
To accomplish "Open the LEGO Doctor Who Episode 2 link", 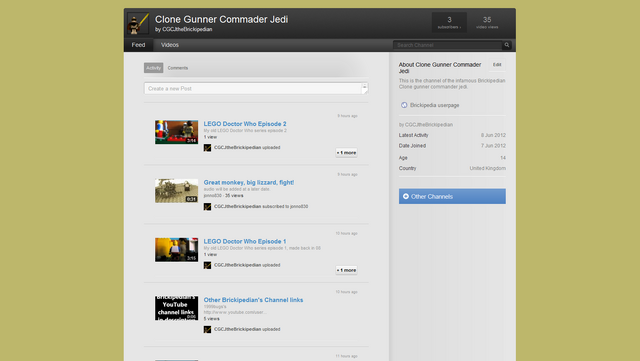I will pyautogui.click(x=245, y=124).
